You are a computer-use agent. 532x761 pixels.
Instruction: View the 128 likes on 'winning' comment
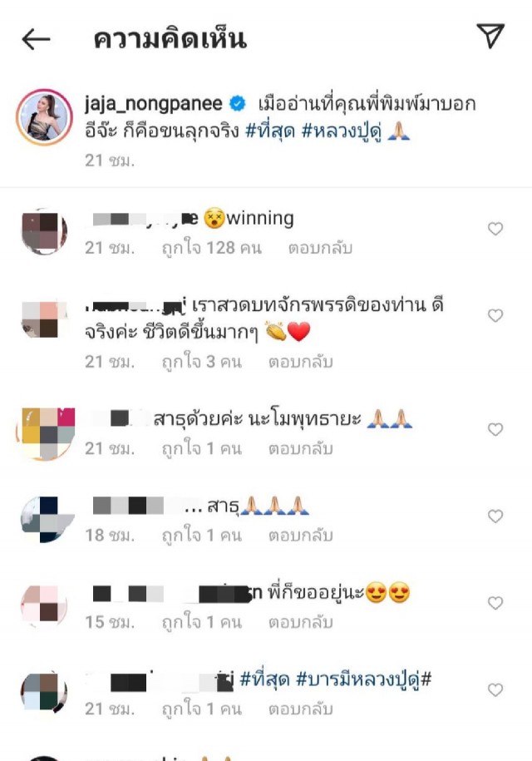point(212,248)
